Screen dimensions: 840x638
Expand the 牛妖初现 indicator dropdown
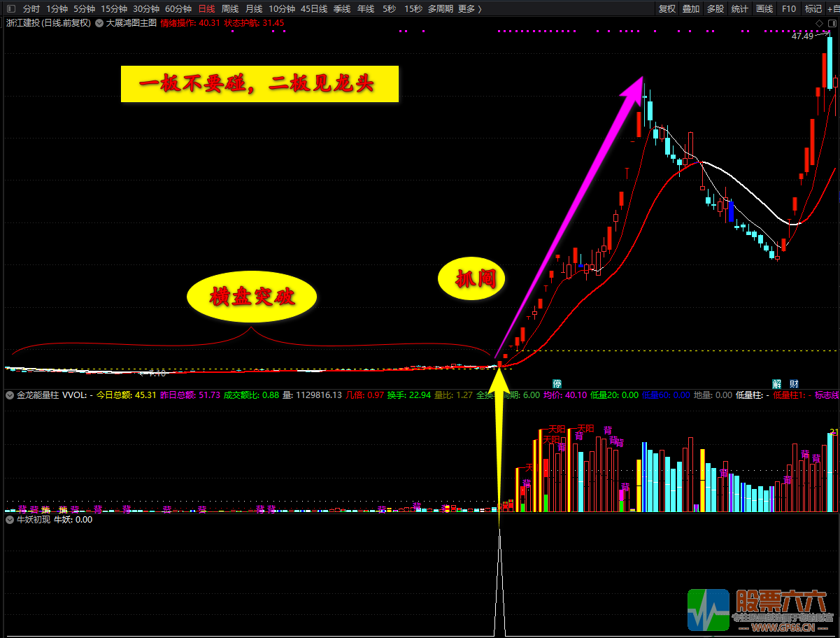(x=10, y=520)
